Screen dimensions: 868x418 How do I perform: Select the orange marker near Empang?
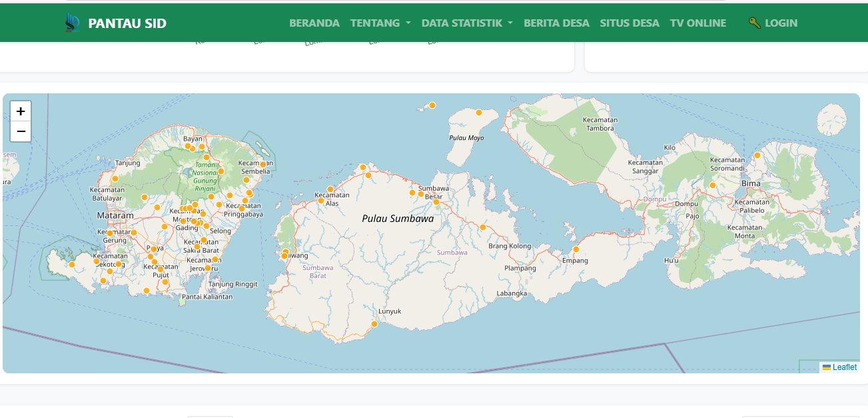[x=576, y=249]
